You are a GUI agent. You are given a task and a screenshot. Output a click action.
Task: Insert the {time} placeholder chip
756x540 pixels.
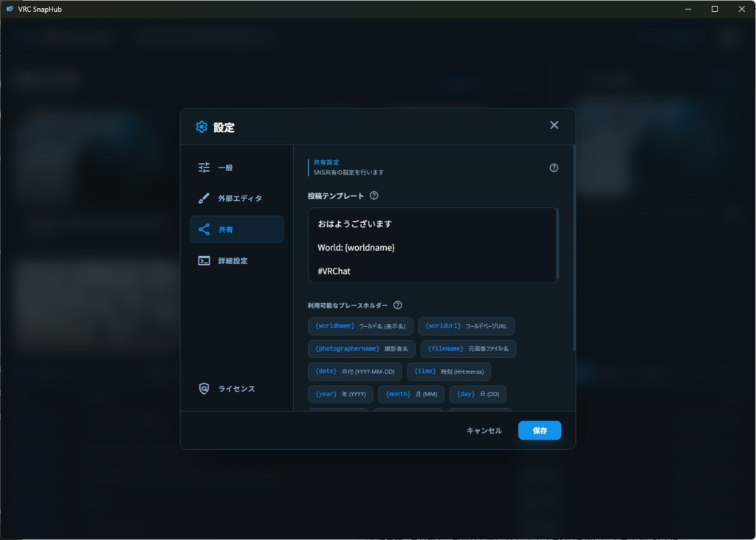pos(449,371)
